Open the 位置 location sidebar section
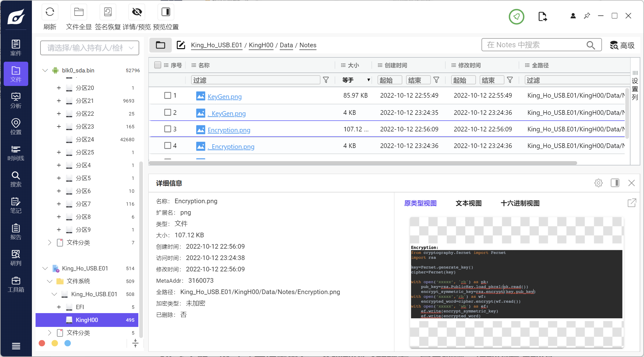The height and width of the screenshot is (357, 644). click(16, 126)
